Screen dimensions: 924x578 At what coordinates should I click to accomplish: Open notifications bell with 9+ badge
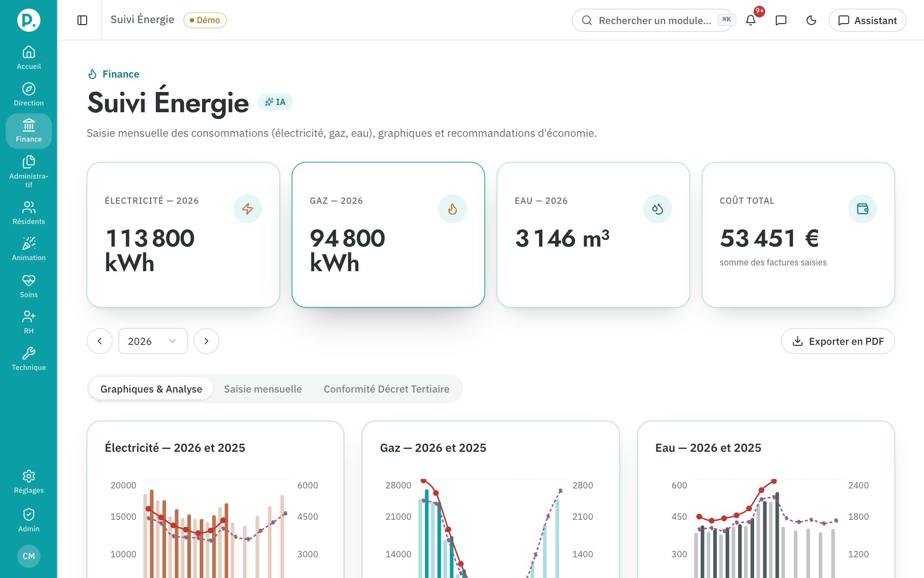tap(751, 20)
